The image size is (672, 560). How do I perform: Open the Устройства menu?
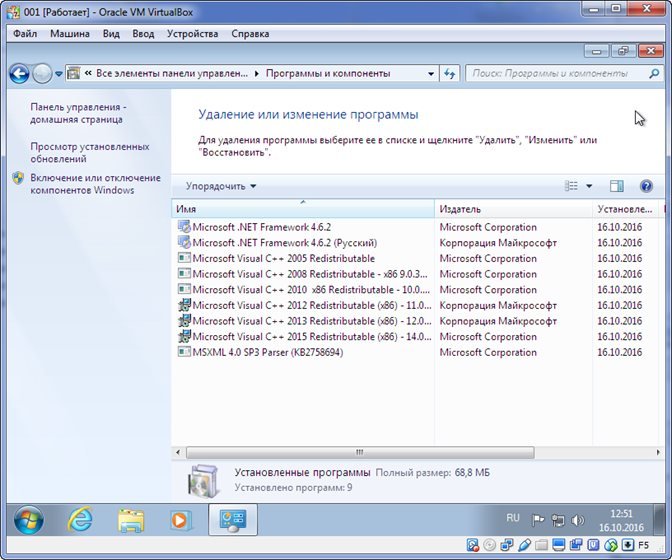(x=192, y=33)
